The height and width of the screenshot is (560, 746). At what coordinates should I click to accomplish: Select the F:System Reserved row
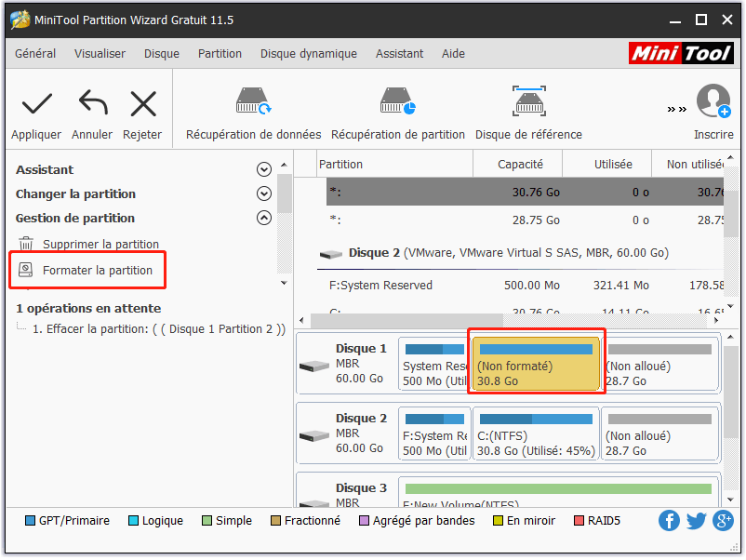(x=526, y=286)
